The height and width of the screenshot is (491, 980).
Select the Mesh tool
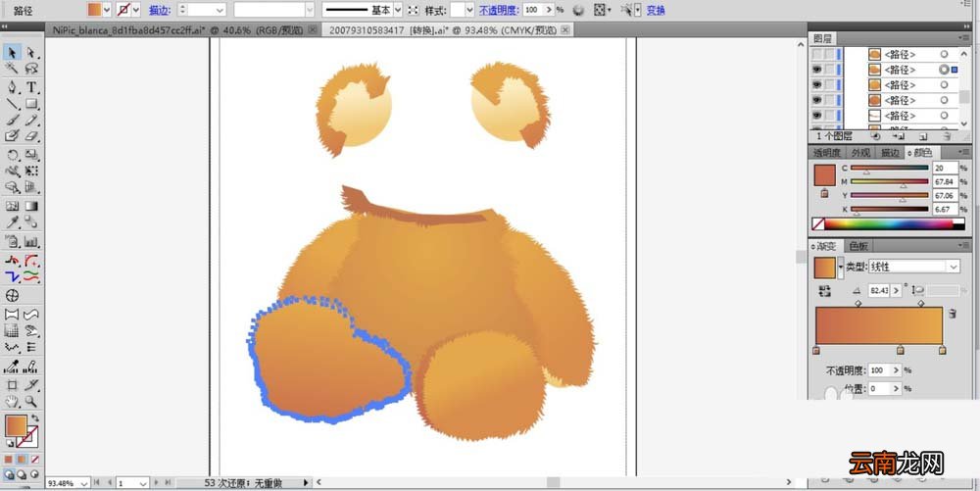click(12, 206)
